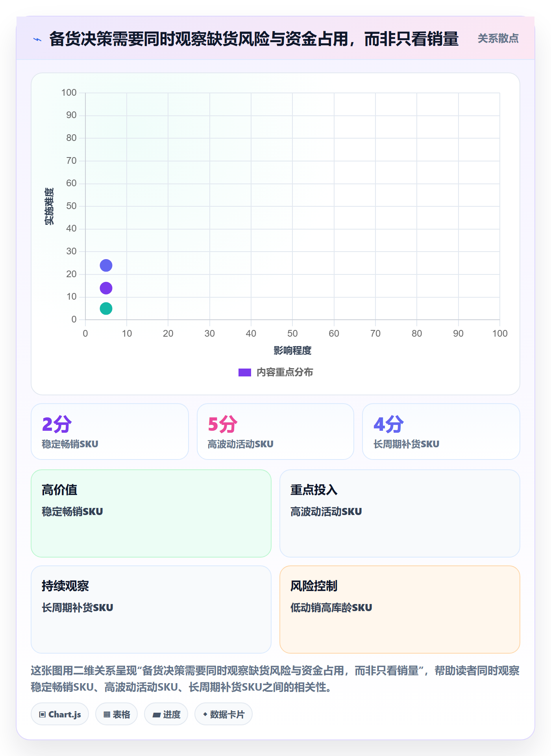The height and width of the screenshot is (756, 551).
Task: Click the 影响程度 x-axis title
Action: pos(292,350)
